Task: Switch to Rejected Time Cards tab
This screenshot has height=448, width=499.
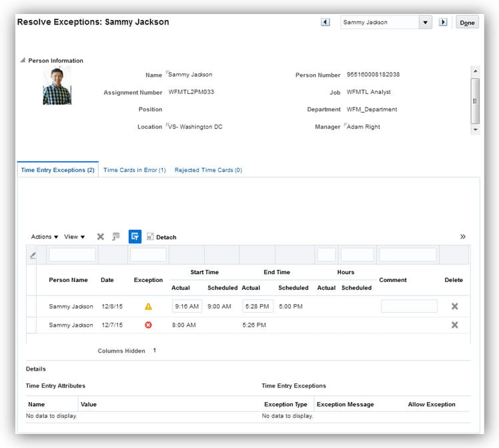Action: coord(208,170)
